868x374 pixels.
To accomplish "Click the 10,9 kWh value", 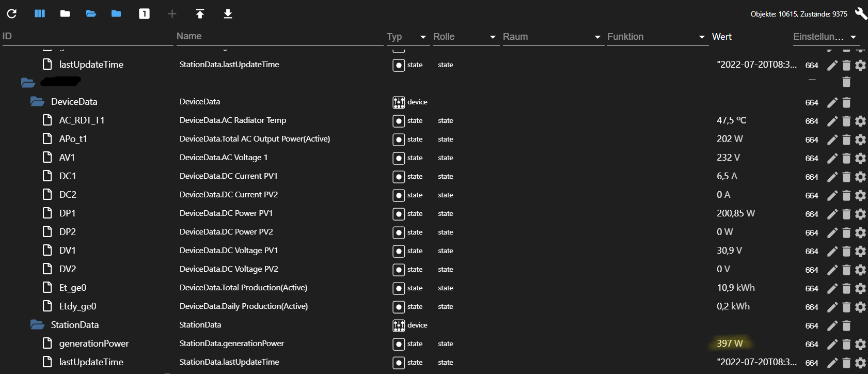I will pos(736,288).
